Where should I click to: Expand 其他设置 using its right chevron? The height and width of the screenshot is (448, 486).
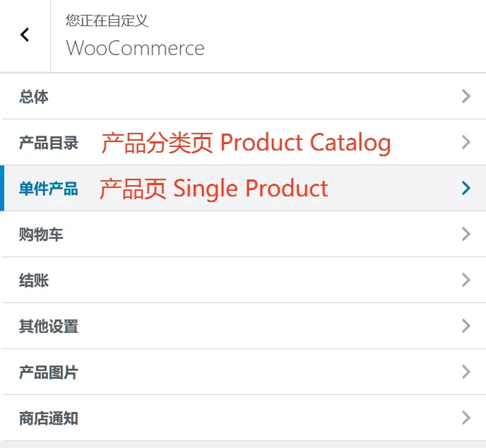click(x=466, y=326)
